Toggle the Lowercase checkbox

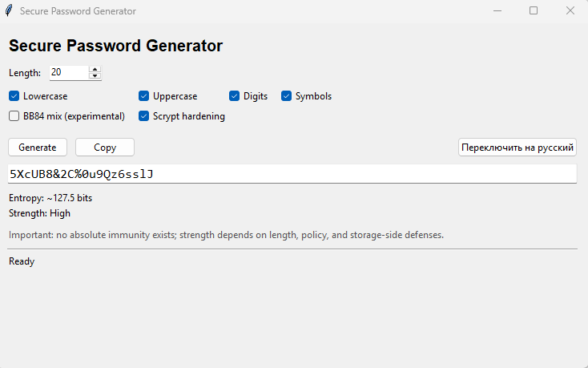coord(14,96)
